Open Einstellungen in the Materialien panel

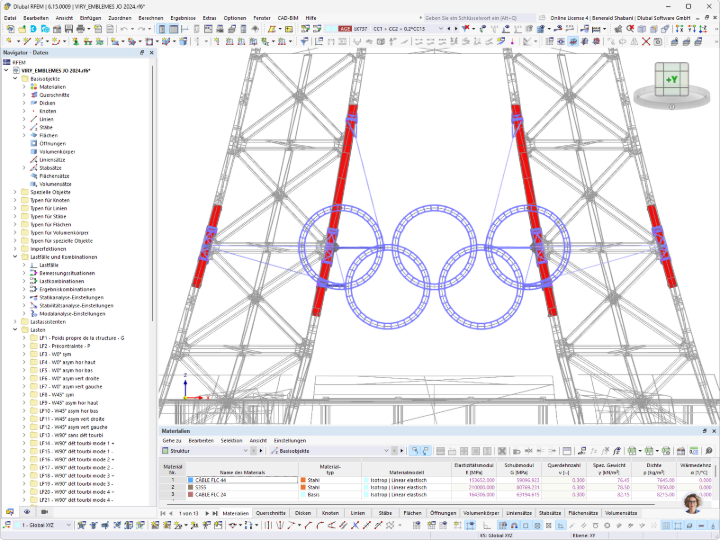click(x=290, y=440)
